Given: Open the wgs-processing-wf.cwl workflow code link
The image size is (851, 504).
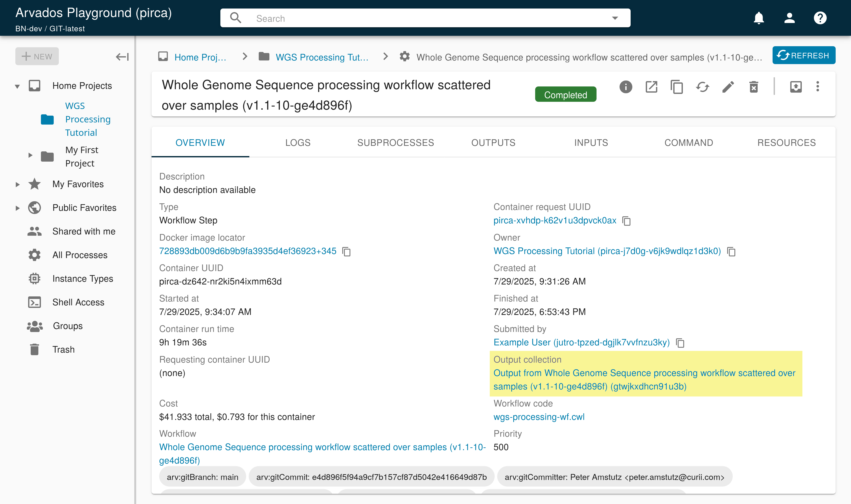Looking at the screenshot, I should pos(539,417).
